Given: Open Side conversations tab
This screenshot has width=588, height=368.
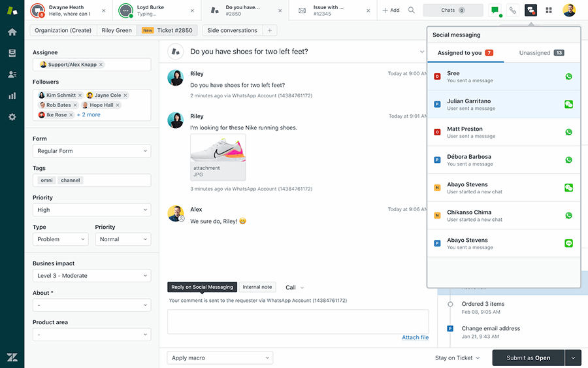Looking at the screenshot, I should click(x=232, y=30).
